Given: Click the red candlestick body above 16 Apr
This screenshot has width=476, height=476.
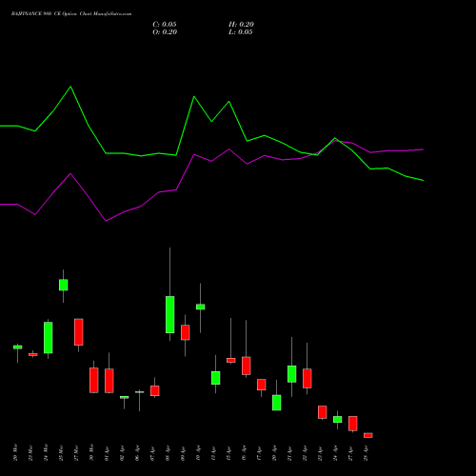Looking at the screenshot, I should pyautogui.click(x=247, y=366).
